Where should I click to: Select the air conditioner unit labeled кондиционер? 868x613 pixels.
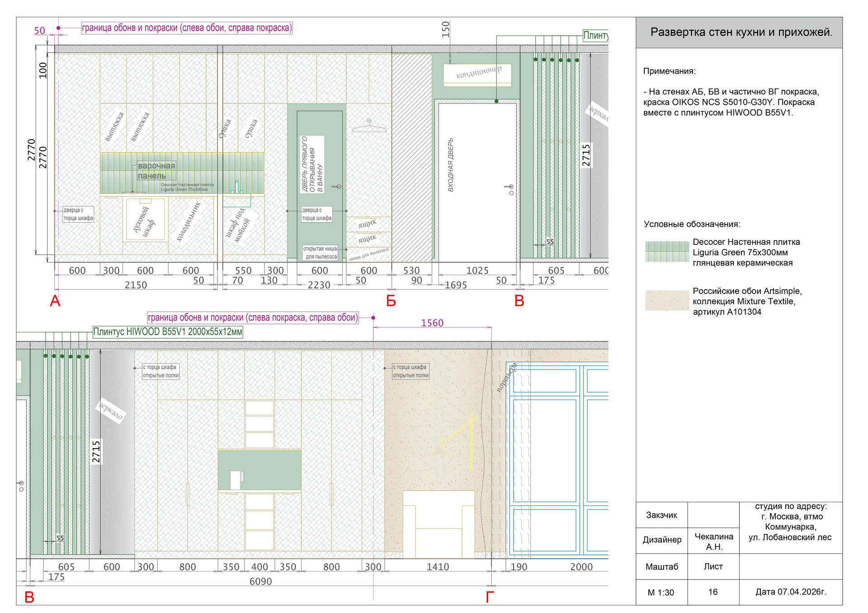pyautogui.click(x=478, y=75)
